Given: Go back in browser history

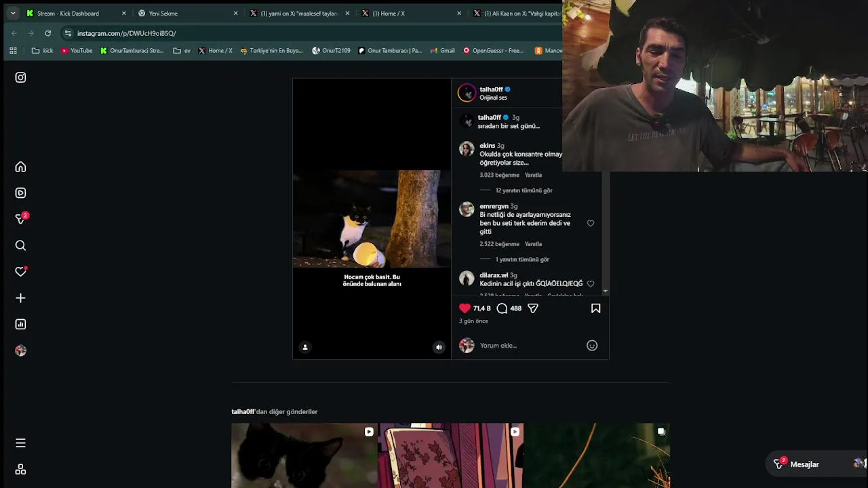Looking at the screenshot, I should pyautogui.click(x=14, y=33).
